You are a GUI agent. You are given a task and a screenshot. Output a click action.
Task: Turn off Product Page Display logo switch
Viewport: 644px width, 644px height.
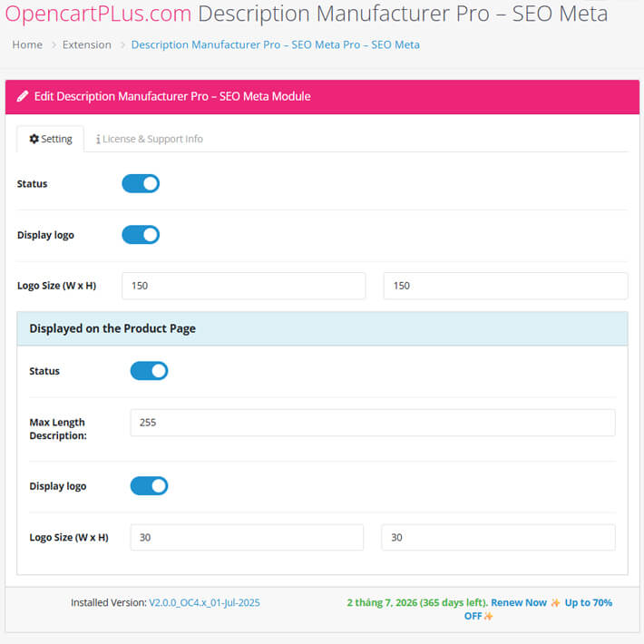[149, 486]
